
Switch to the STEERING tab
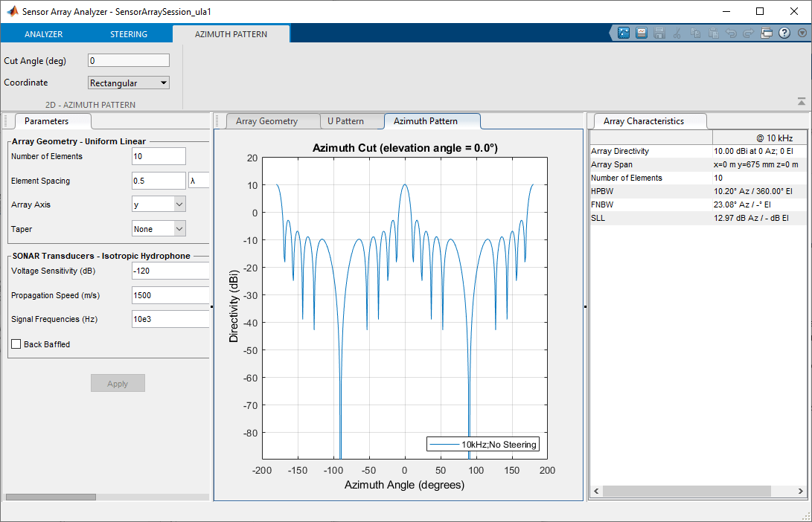129,33
